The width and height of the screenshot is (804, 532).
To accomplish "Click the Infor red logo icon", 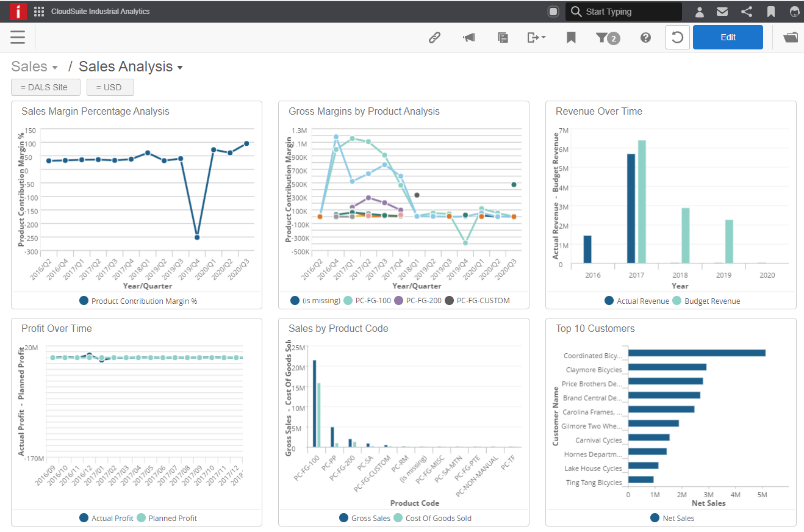I will coord(18,11).
